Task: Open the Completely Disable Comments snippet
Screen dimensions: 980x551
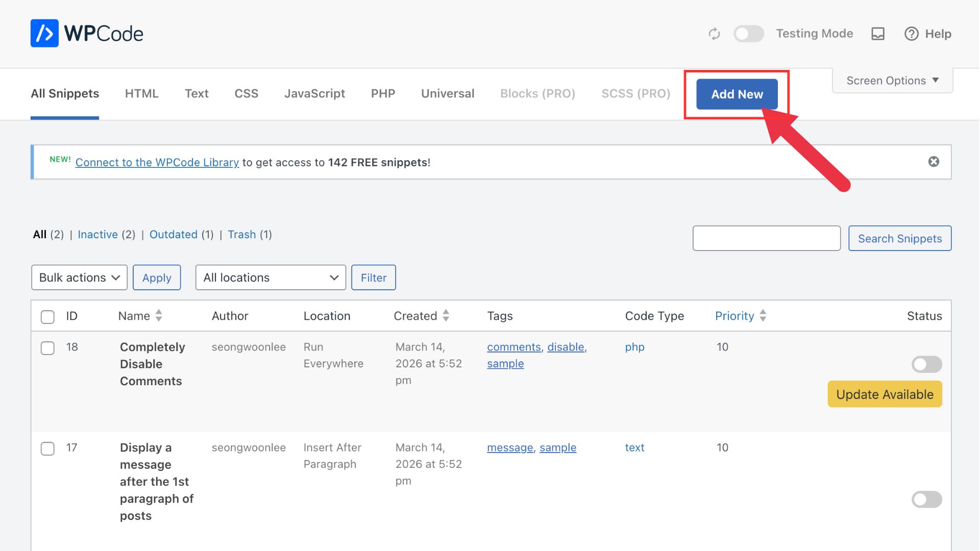Action: coord(152,364)
